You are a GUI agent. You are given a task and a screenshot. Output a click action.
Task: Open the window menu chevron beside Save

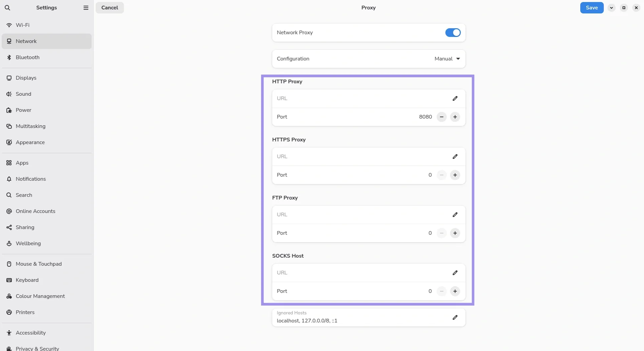click(611, 8)
